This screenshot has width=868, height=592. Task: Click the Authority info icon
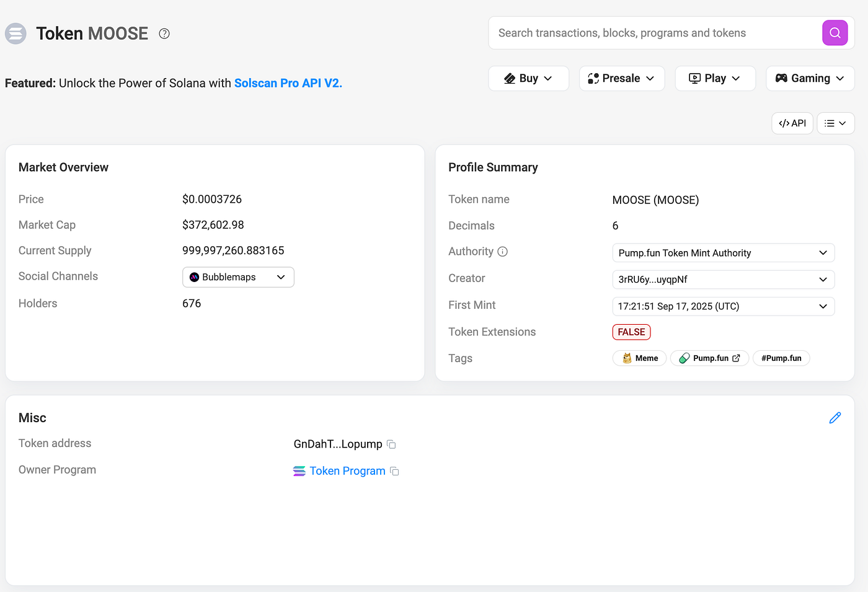pyautogui.click(x=503, y=252)
